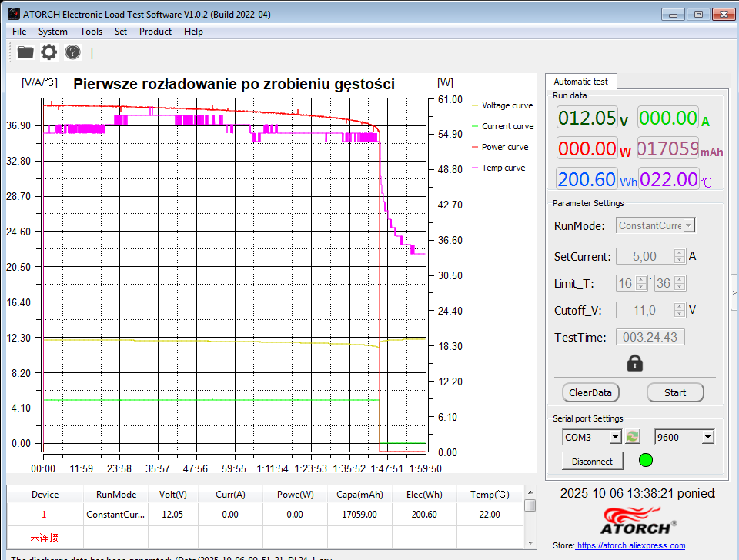This screenshot has height=560, width=739.
Task: Select the 17059.00 capacity table cell
Action: 359,515
